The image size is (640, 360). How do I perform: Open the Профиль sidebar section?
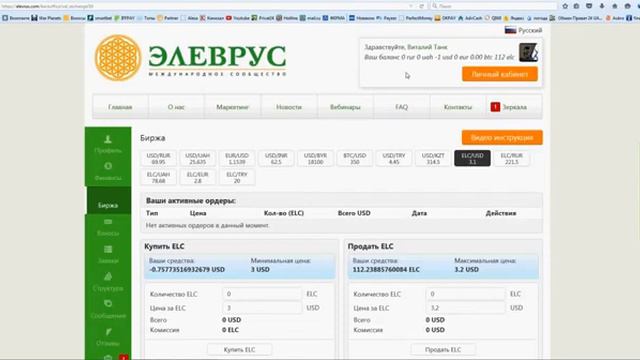point(108,144)
